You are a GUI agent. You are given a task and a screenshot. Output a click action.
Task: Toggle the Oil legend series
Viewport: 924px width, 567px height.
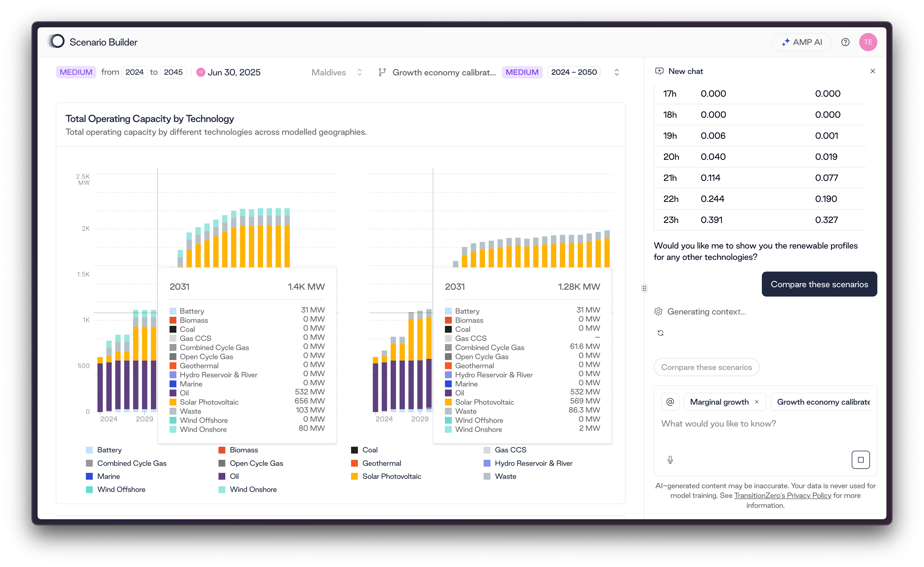[x=234, y=476]
